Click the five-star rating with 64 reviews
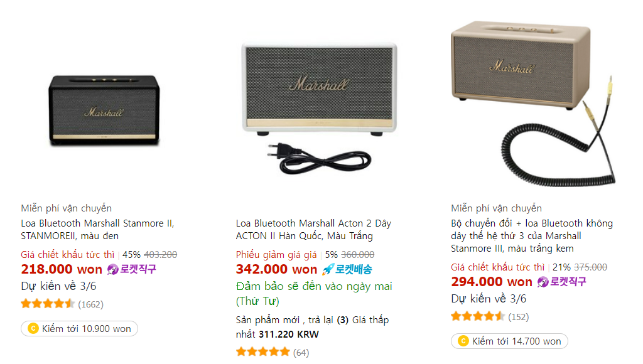The image size is (643, 364). 262,352
